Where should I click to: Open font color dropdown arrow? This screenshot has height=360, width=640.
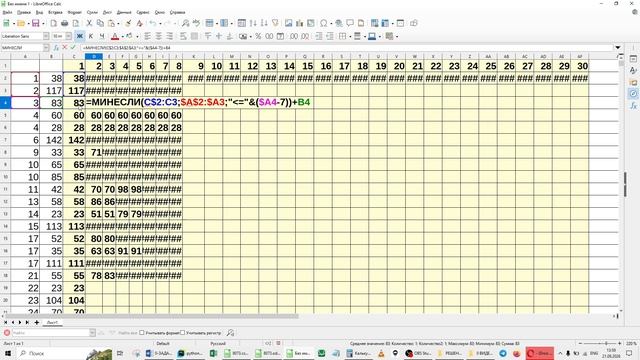coord(122,36)
